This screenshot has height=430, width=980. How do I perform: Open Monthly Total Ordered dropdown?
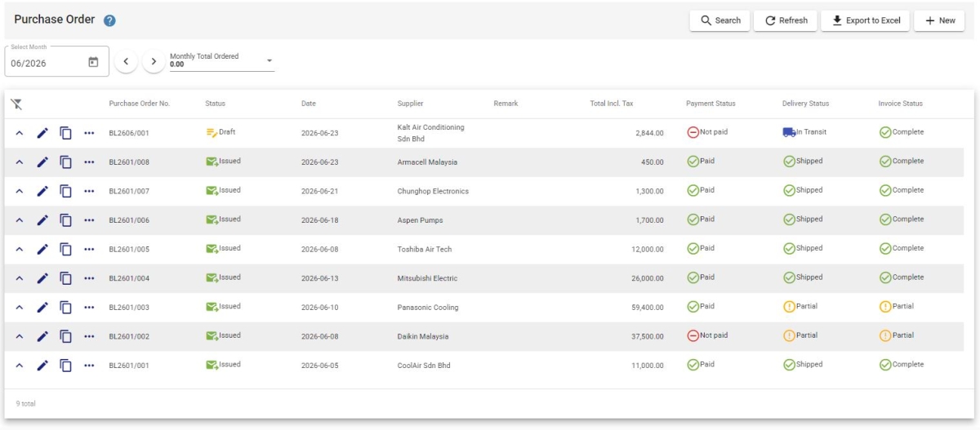pos(221,60)
